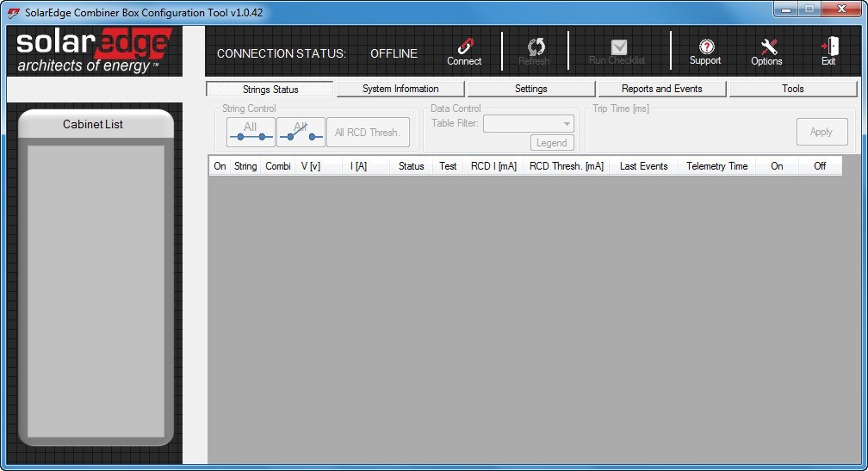Click the Last Events column header
The image size is (868, 471).
(x=644, y=166)
